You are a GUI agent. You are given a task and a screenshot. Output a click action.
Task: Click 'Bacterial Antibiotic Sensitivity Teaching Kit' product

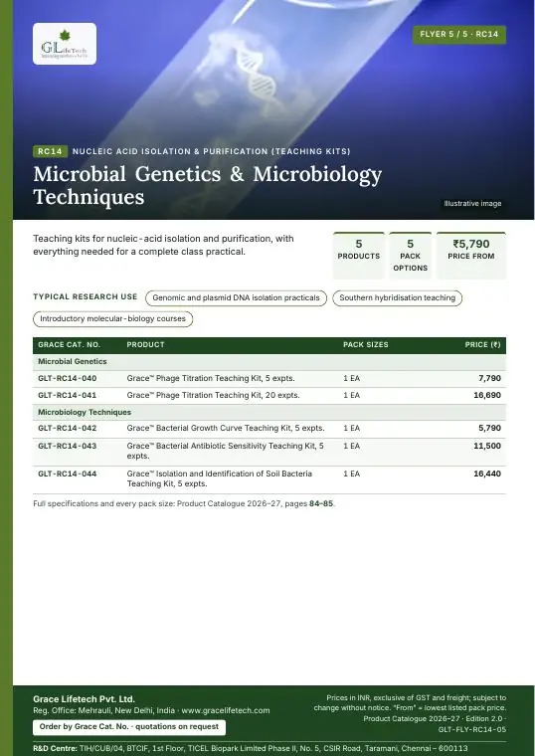tap(225, 451)
